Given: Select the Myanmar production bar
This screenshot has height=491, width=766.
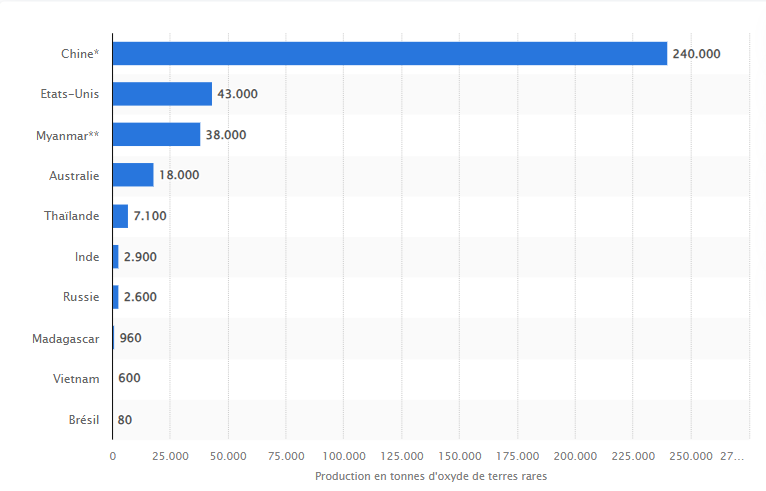Looking at the screenshot, I should pyautogui.click(x=156, y=135).
